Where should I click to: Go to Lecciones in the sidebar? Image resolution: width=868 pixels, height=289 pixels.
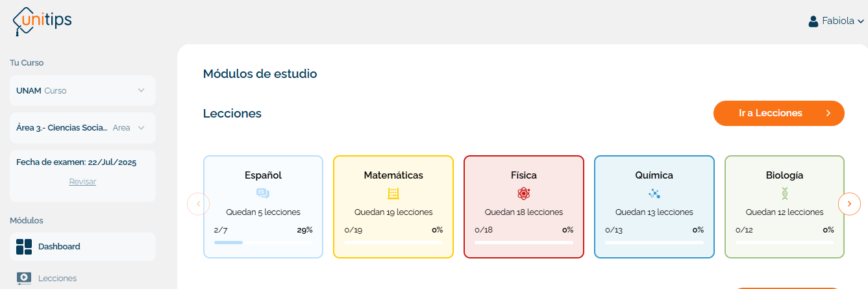(x=57, y=278)
